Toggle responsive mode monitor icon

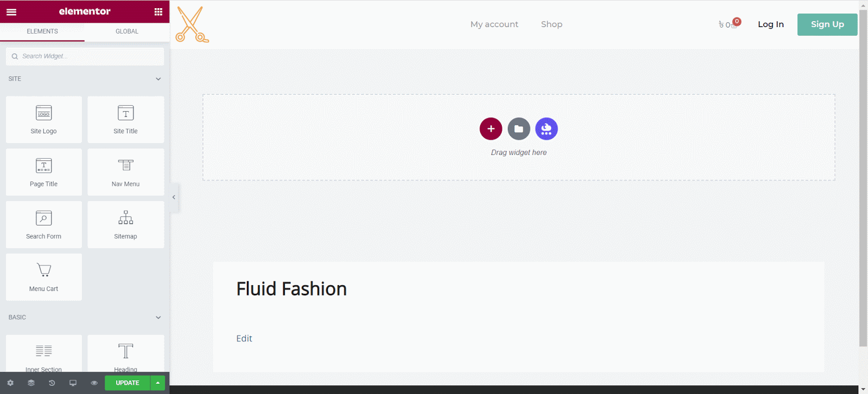pyautogui.click(x=73, y=383)
